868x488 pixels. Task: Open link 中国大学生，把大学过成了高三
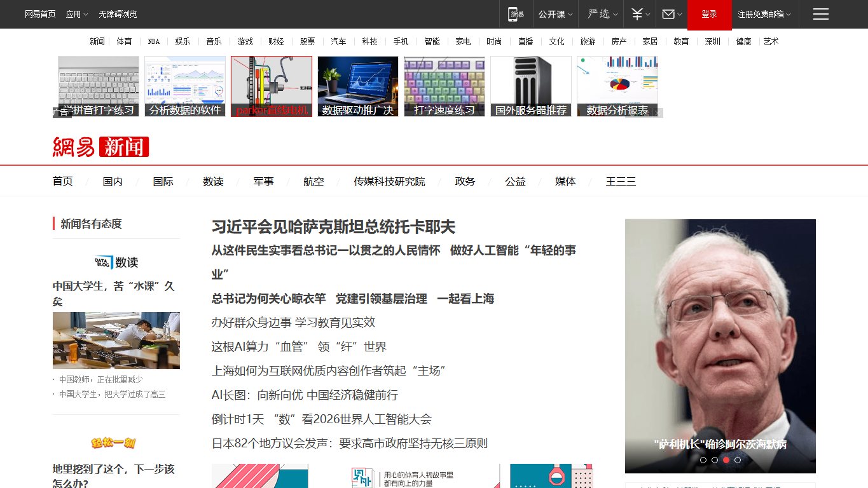pyautogui.click(x=113, y=394)
